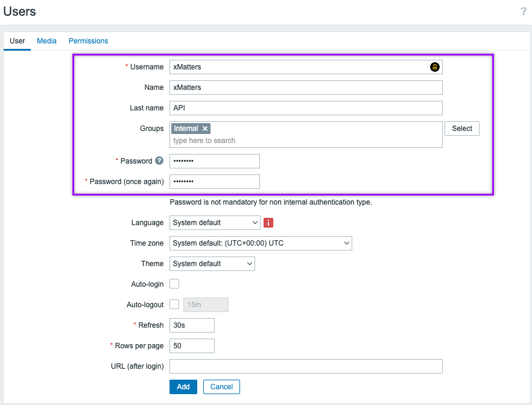The height and width of the screenshot is (405, 532).
Task: Remove the Internal group tag
Action: click(205, 129)
